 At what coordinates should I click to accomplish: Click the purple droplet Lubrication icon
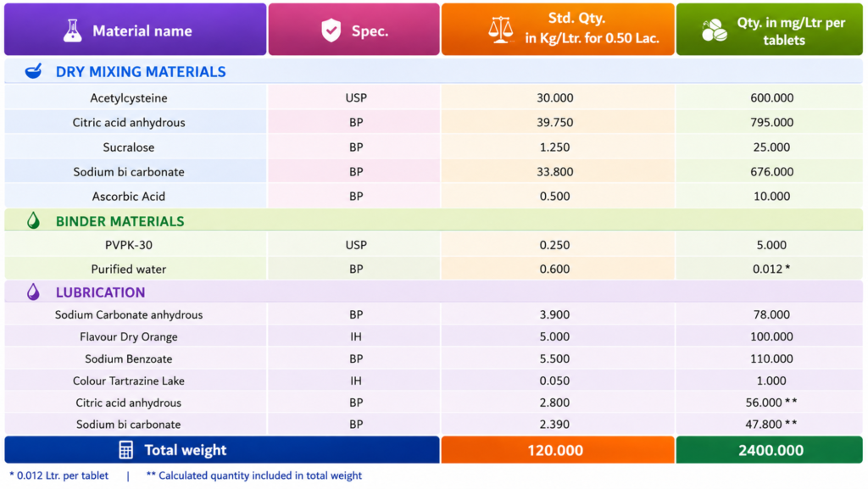[x=33, y=292]
